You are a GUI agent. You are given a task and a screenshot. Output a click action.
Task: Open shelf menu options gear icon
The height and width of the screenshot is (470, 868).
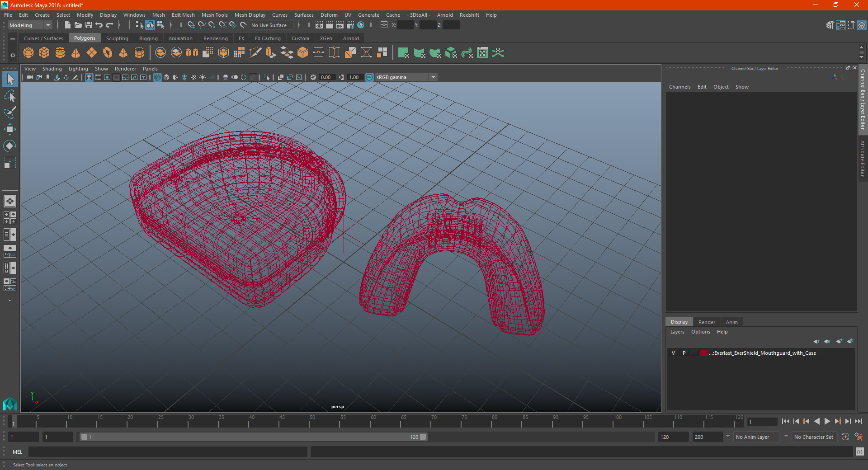13,55
